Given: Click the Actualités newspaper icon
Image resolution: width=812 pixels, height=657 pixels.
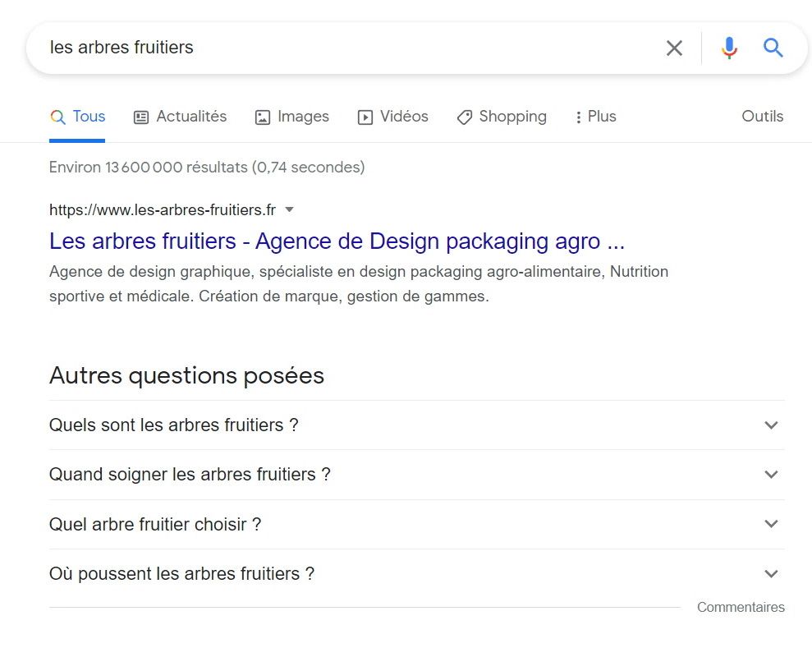Looking at the screenshot, I should tap(140, 117).
